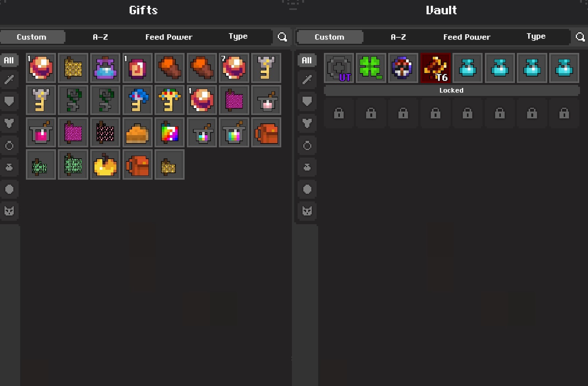
Task: Select the golden apple item in Gifts
Action: (x=105, y=164)
